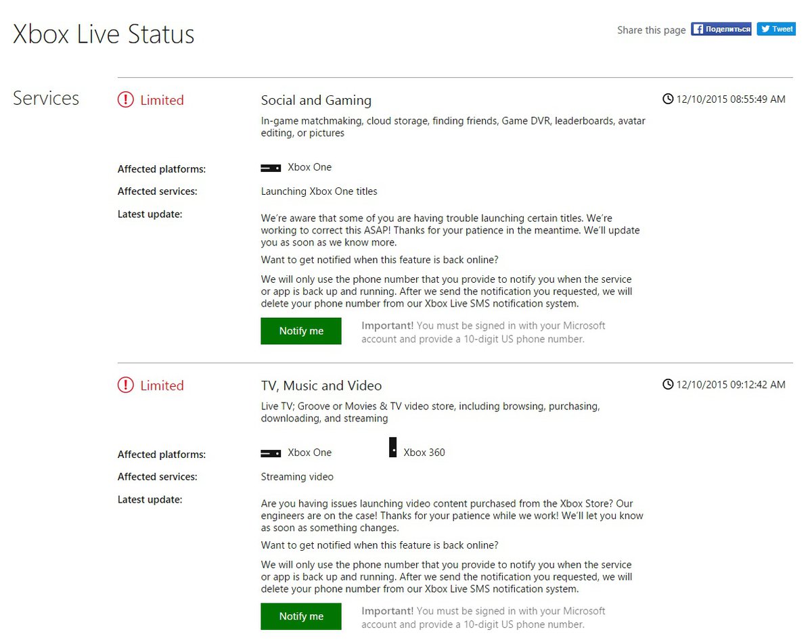Click the 12/10/2015 08:55:49 AM timestamp
The height and width of the screenshot is (644, 812).
click(730, 99)
